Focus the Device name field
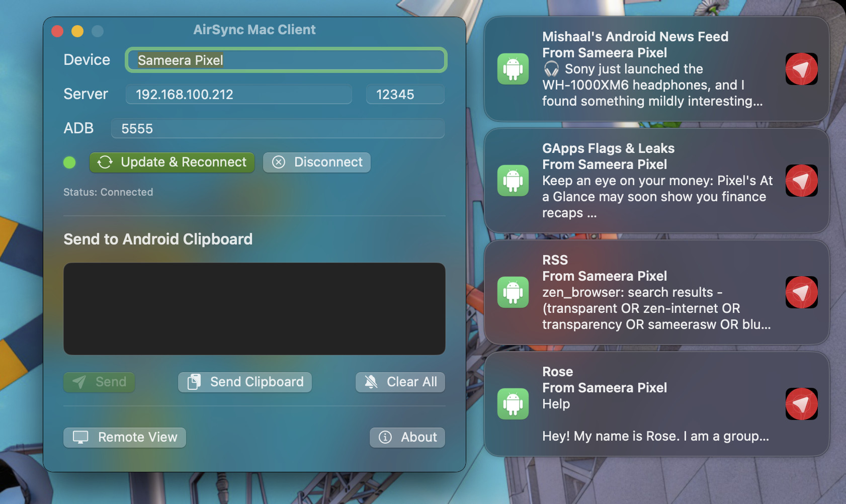846x504 pixels. click(286, 60)
